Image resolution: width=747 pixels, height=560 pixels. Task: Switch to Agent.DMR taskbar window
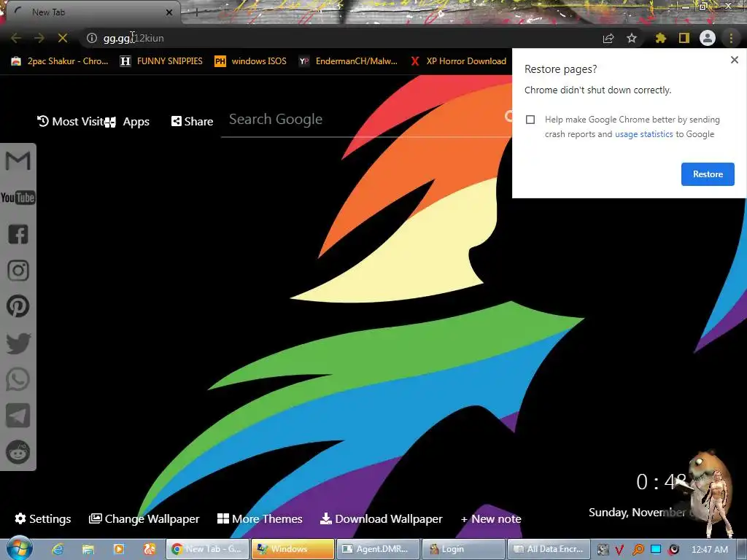point(378,549)
